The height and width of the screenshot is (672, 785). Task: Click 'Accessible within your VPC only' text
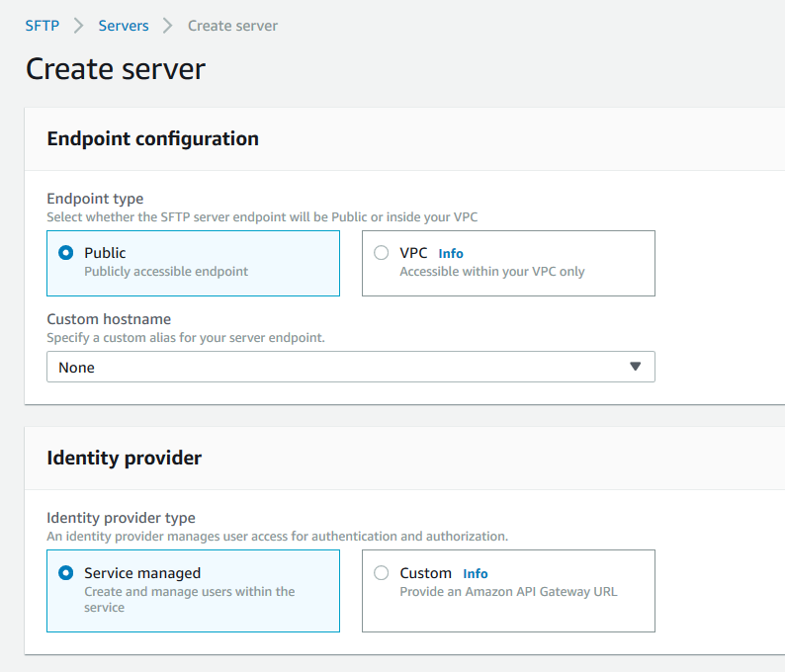tap(492, 272)
